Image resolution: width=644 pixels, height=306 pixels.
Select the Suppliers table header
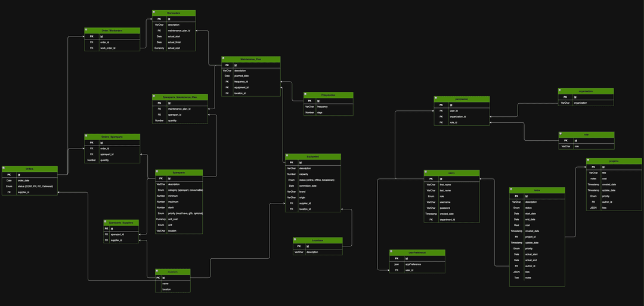(x=173, y=271)
